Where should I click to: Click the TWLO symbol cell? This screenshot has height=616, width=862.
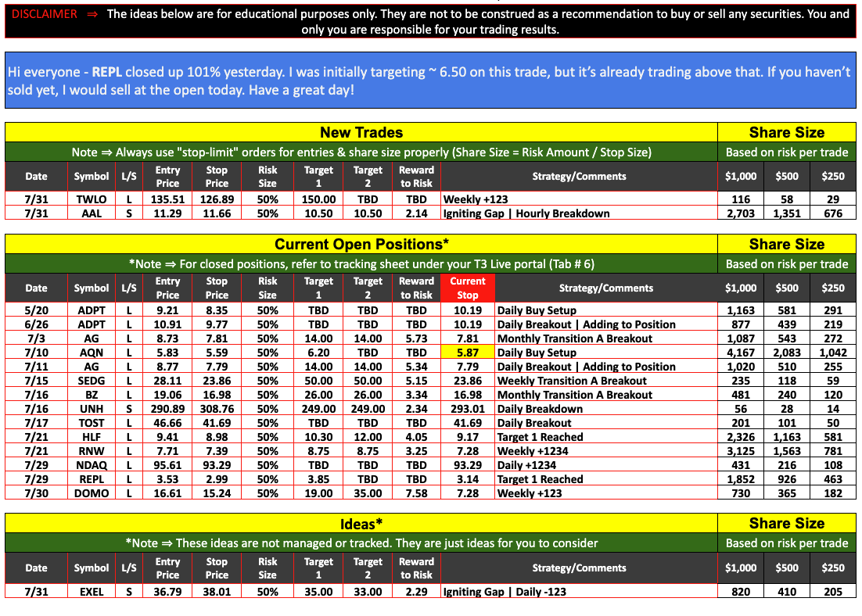click(92, 199)
